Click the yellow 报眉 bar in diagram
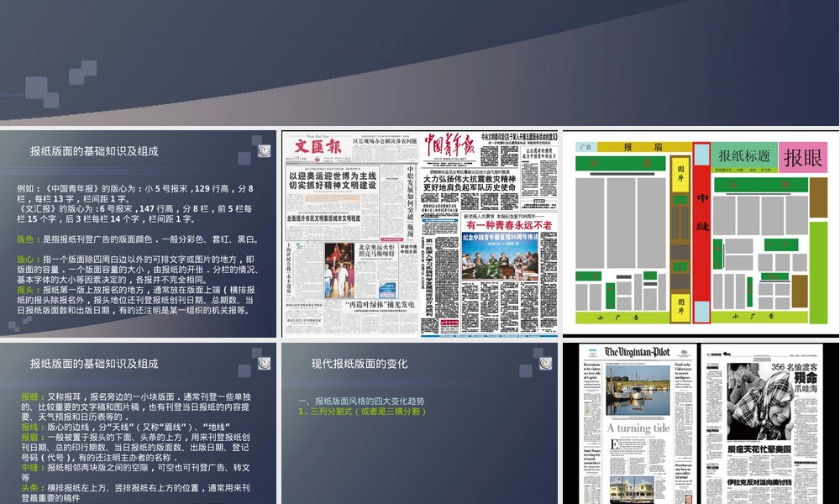 pos(643,147)
